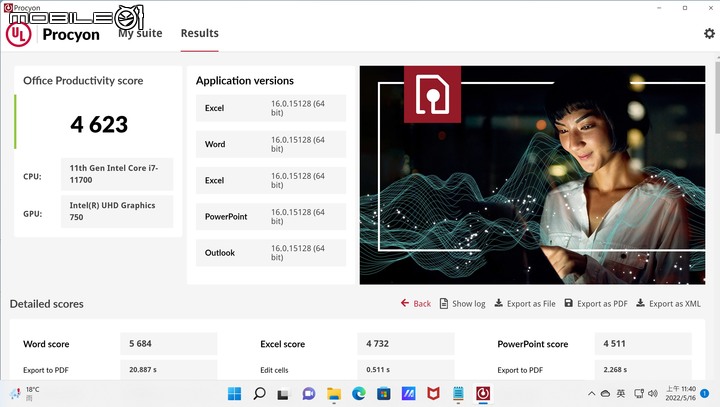
Task: Click the OneDrive cloud tray icon
Action: (605, 394)
